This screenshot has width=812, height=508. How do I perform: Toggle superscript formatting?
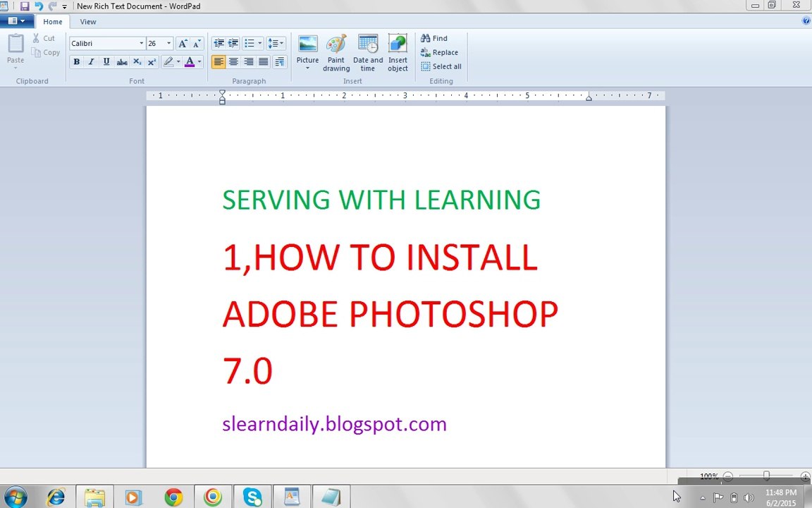pos(152,61)
